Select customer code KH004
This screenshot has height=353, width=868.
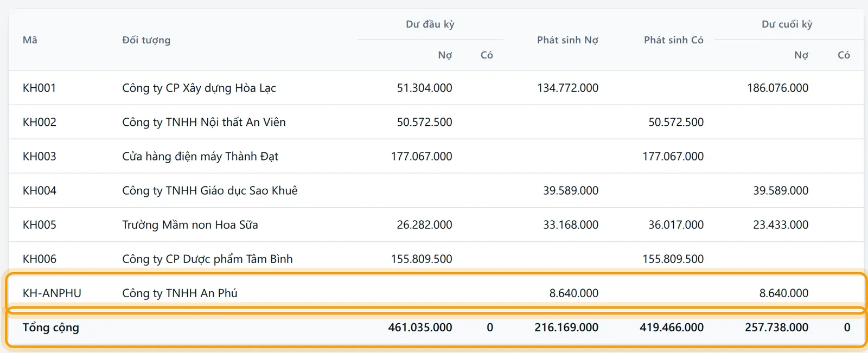point(39,190)
